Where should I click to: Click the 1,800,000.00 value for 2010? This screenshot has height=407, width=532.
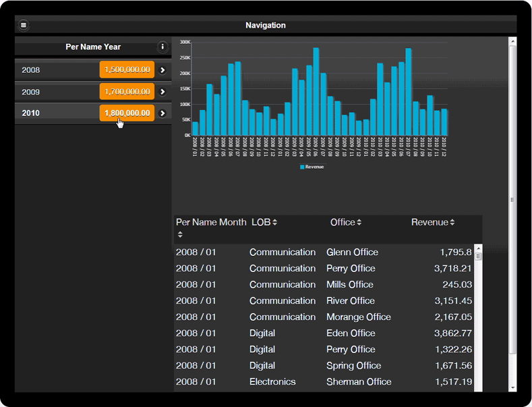pos(127,113)
